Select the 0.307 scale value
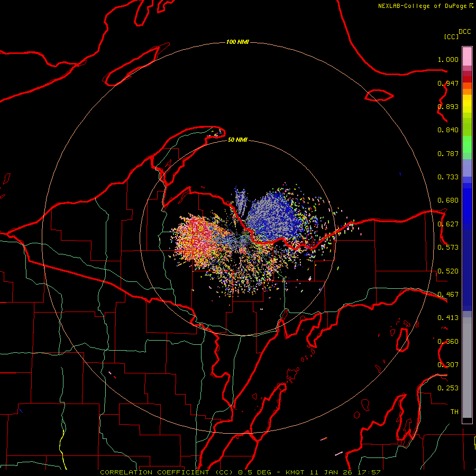This screenshot has height=476, width=476. pyautogui.click(x=448, y=365)
